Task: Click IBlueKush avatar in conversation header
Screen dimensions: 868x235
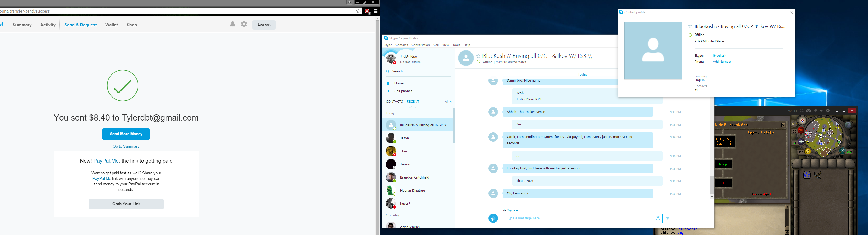Action: click(466, 58)
